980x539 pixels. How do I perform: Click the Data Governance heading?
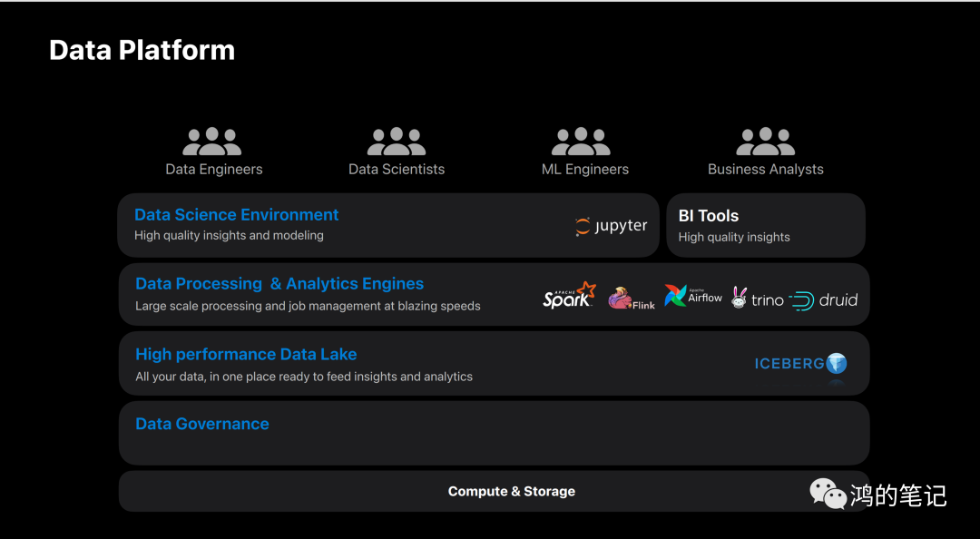(x=202, y=424)
